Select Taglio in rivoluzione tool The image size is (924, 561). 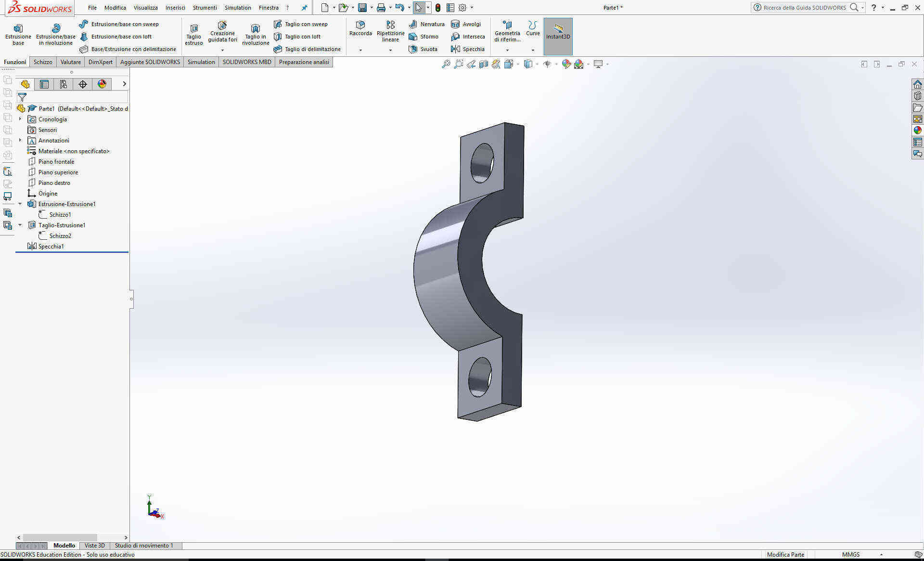click(256, 35)
